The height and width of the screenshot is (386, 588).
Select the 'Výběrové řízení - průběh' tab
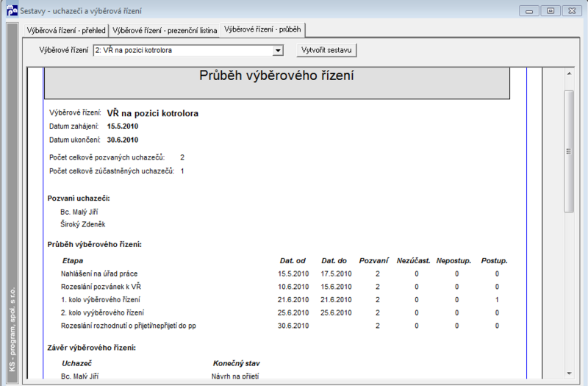coord(262,29)
